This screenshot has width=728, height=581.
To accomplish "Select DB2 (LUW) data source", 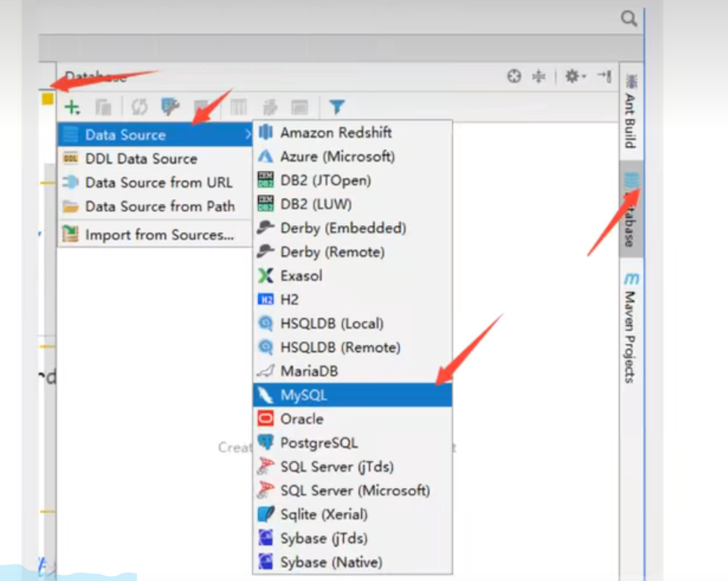I will (353, 204).
